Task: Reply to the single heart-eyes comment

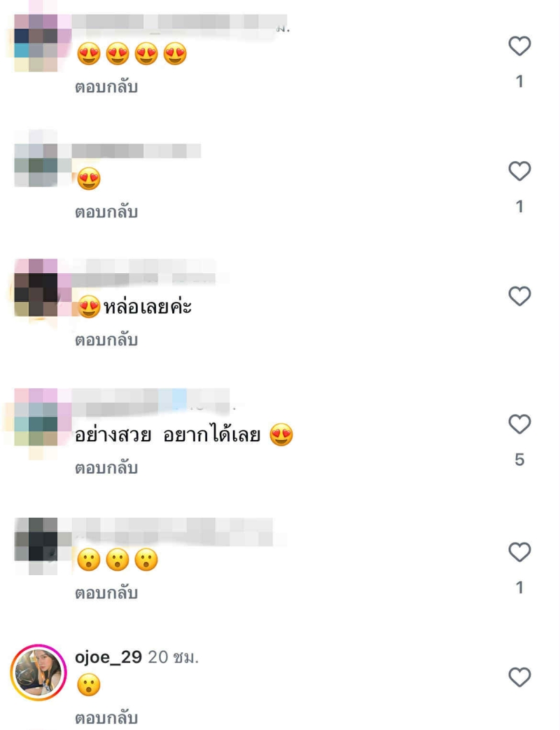Action: pyautogui.click(x=106, y=212)
